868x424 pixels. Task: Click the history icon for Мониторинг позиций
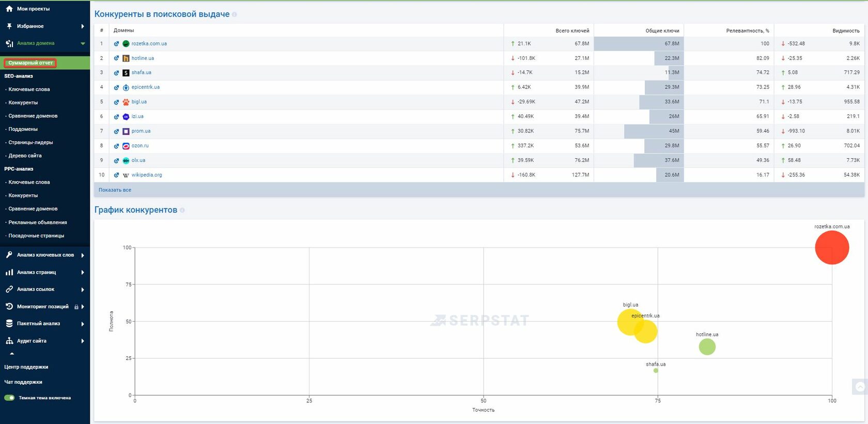9,307
